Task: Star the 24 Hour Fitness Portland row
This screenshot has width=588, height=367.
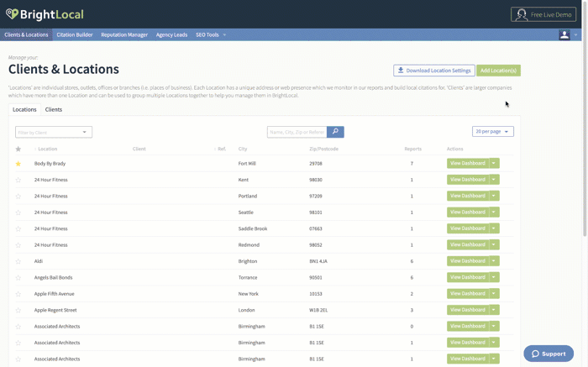Action: coord(18,196)
